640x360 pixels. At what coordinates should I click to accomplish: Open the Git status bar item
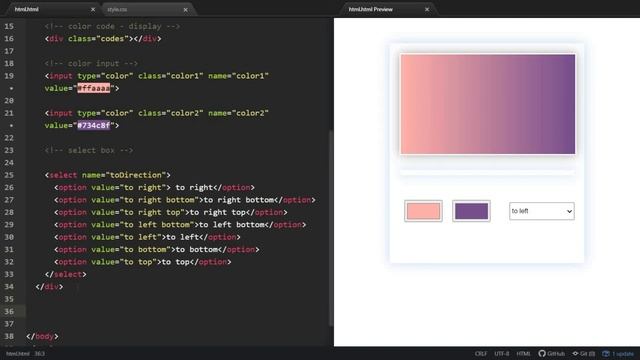(x=583, y=353)
